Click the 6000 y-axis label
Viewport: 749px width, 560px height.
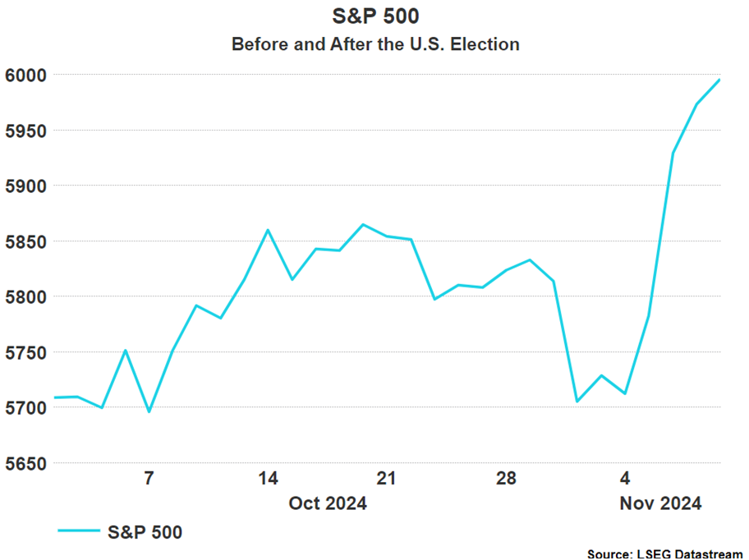pyautogui.click(x=26, y=76)
